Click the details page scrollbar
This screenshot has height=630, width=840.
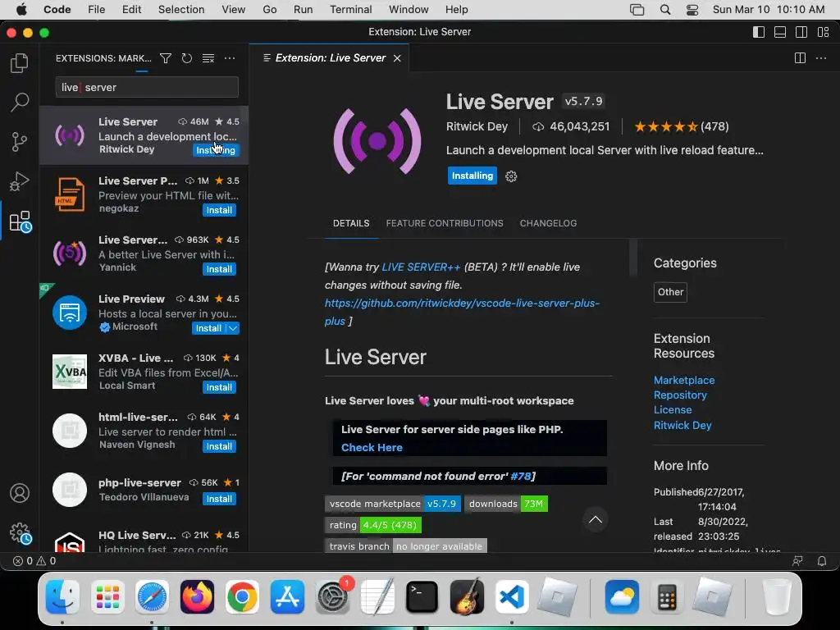click(x=632, y=257)
